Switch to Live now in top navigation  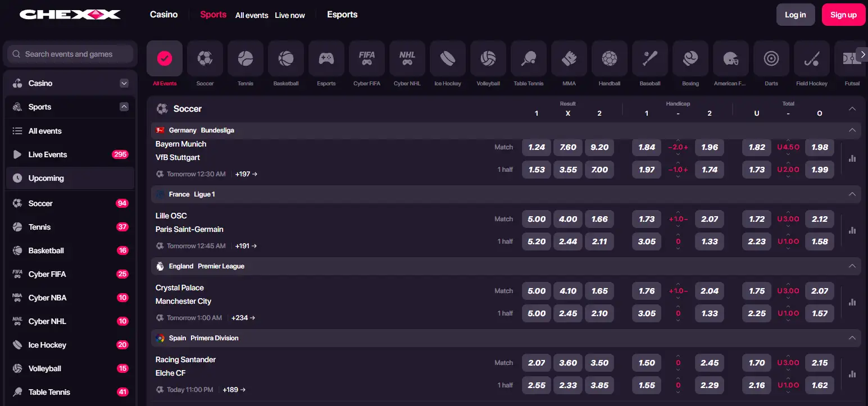[x=290, y=15]
